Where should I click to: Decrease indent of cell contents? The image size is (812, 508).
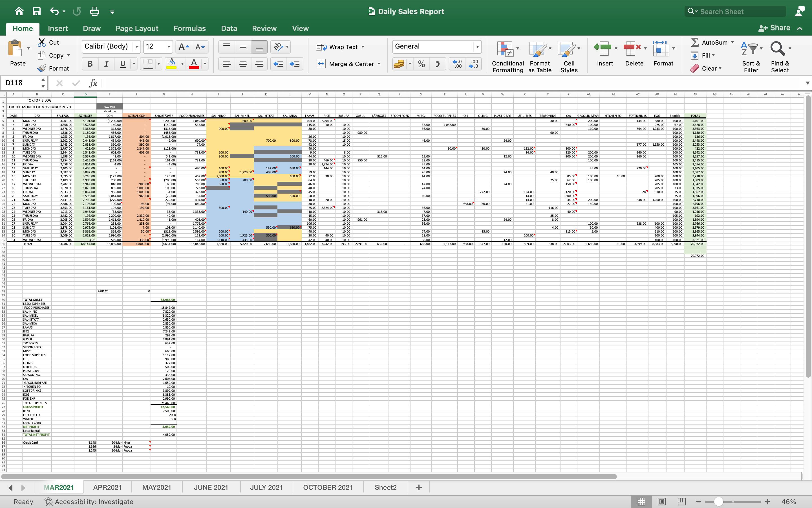click(278, 64)
